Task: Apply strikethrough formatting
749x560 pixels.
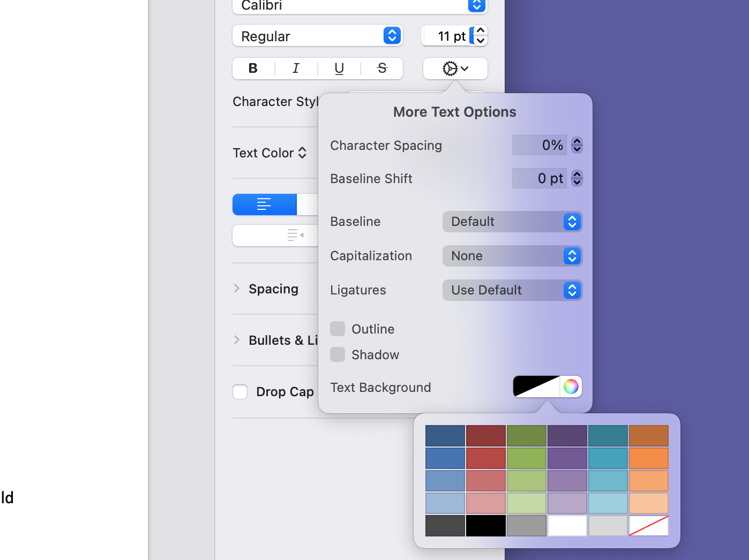Action: [382, 69]
